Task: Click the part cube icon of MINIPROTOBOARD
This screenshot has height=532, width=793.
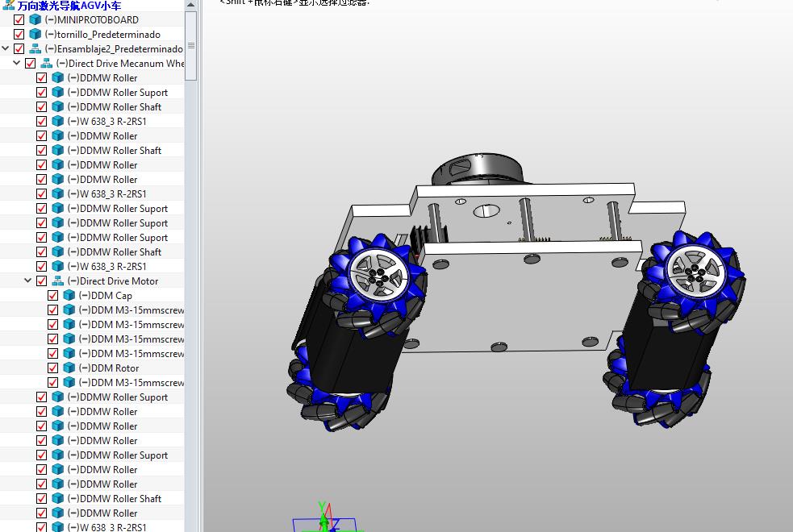Action: pos(35,19)
